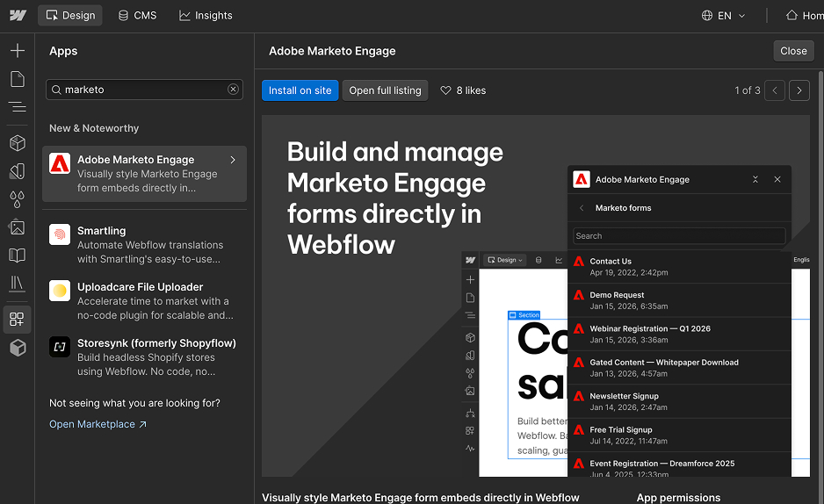Image resolution: width=824 pixels, height=504 pixels.
Task: Open the EN locale dropdown
Action: (x=724, y=16)
